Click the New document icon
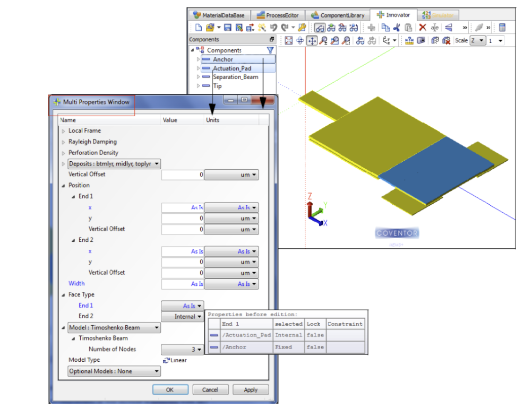The image size is (532, 409). point(199,28)
